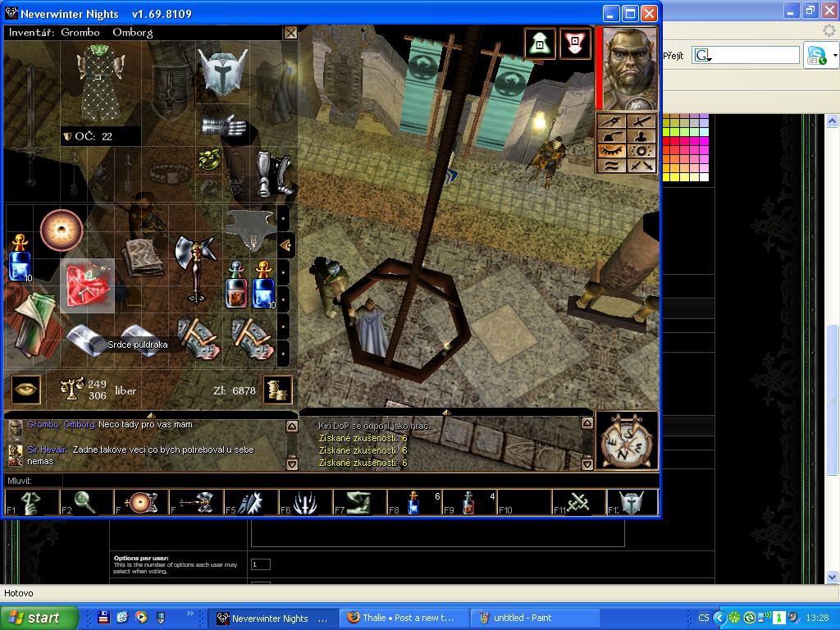Open the compass in game corner

coord(626,441)
